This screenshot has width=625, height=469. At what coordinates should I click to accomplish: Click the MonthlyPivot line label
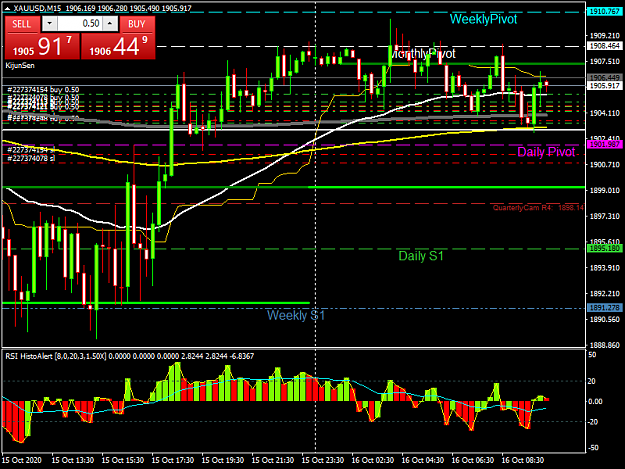pos(422,53)
